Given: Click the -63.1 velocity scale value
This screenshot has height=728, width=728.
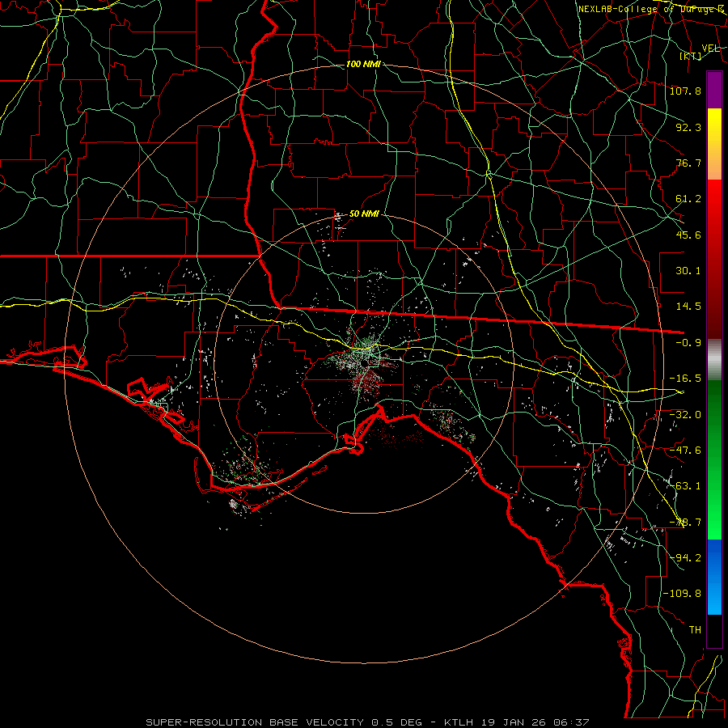Looking at the screenshot, I should [x=685, y=486].
